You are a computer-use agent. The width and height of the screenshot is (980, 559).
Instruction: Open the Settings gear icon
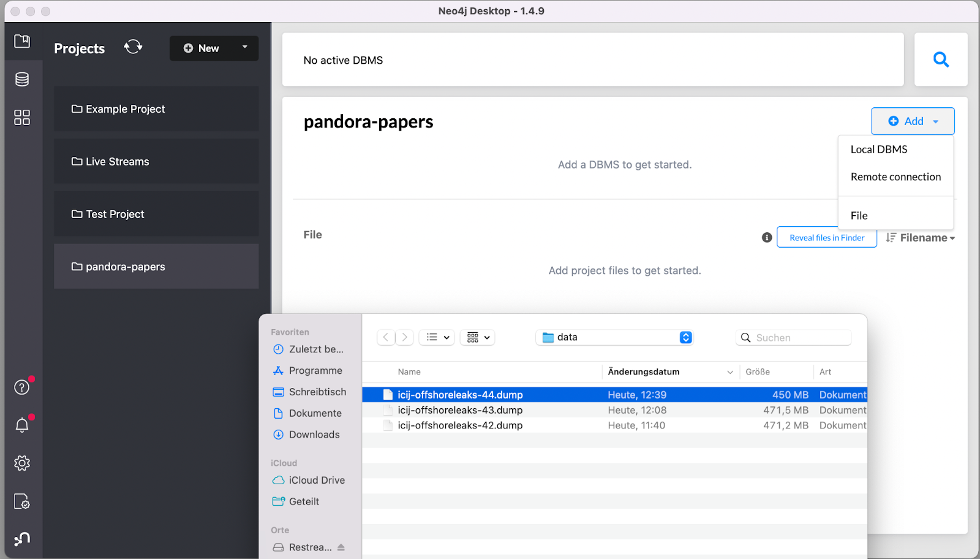[22, 463]
